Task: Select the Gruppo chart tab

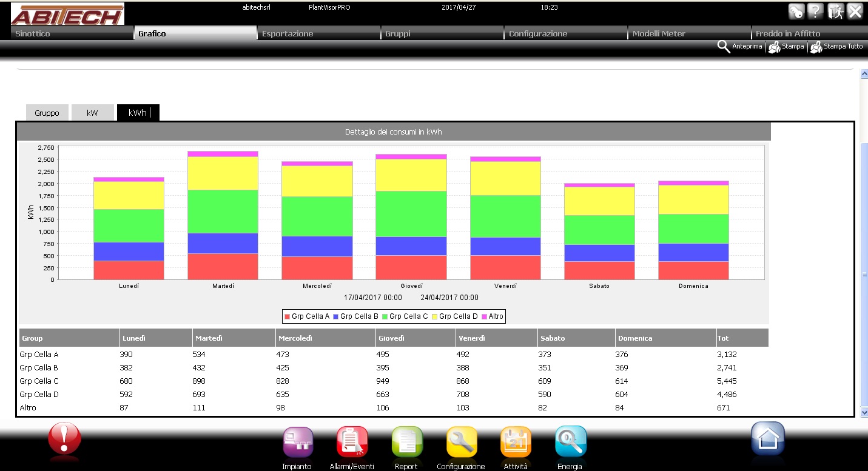Action: point(47,113)
